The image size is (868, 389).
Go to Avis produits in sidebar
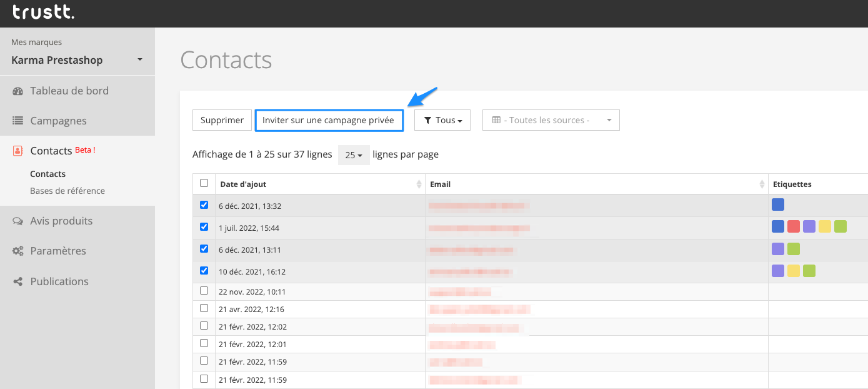coord(61,221)
